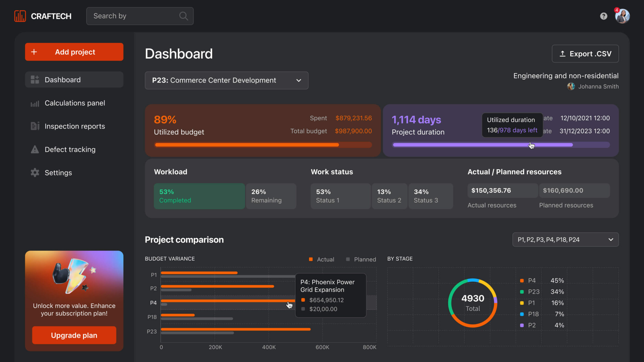This screenshot has height=362, width=644.
Task: Click the Inspection reports document icon
Action: (35, 126)
